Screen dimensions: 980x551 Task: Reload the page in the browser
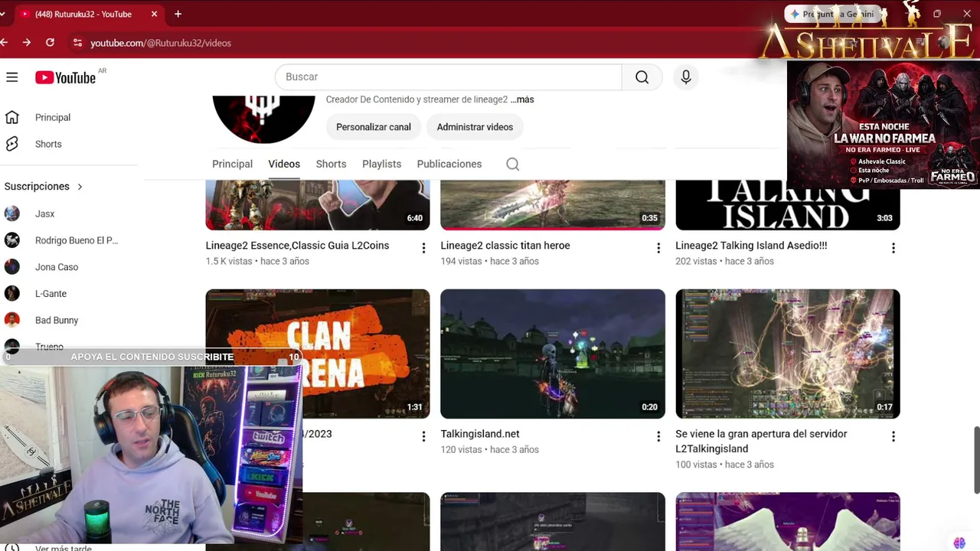click(50, 43)
